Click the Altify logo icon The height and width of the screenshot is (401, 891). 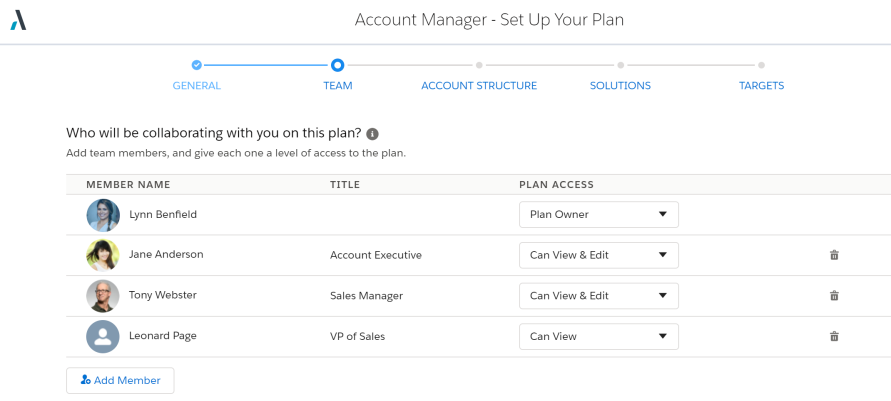[18, 20]
